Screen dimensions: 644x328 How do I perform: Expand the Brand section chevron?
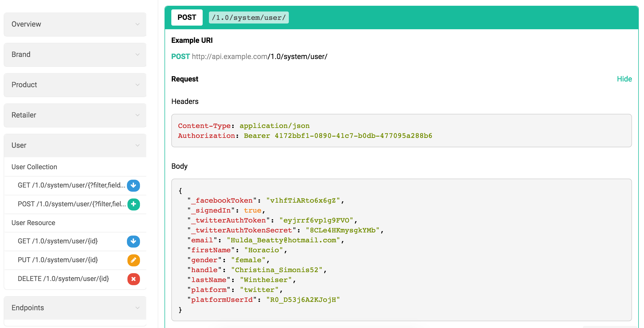click(x=137, y=55)
